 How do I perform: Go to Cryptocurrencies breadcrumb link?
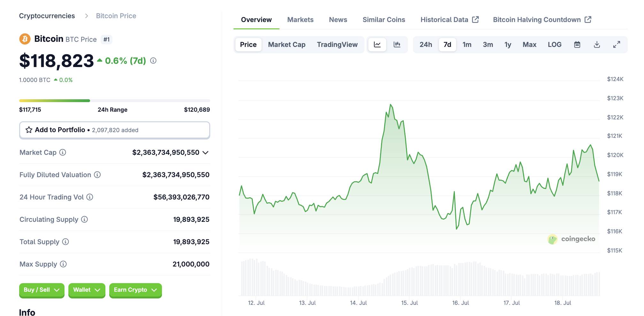tap(47, 16)
